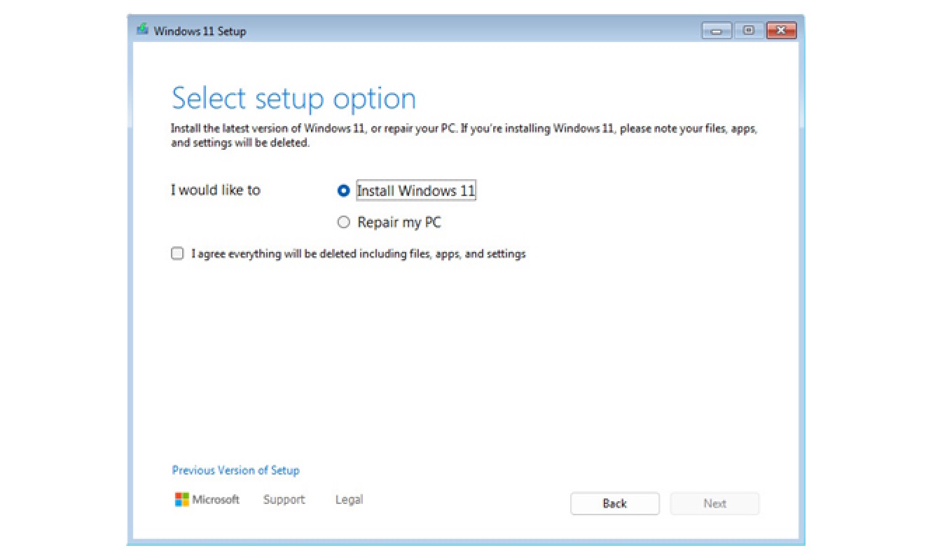The image size is (933, 560).
Task: Maximize the Windows 11 Setup window
Action: point(749,31)
